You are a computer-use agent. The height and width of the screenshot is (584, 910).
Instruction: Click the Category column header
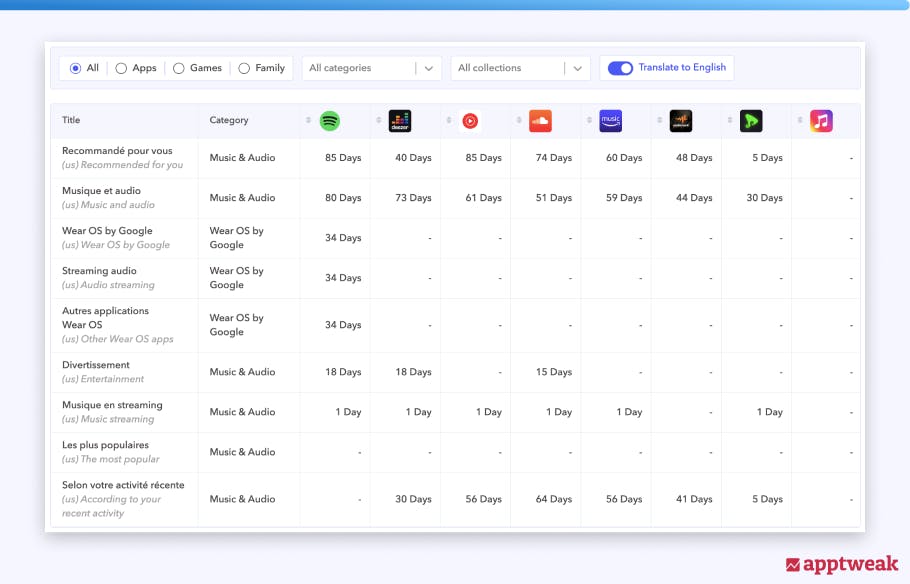pos(229,120)
